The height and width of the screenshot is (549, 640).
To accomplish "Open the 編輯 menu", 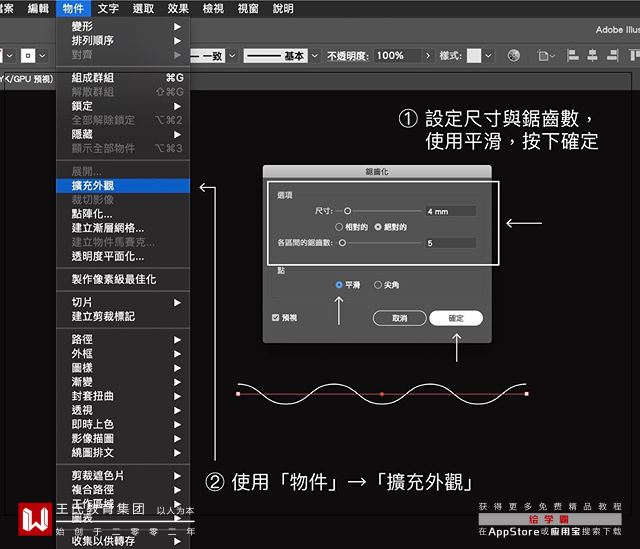I will 38,8.
